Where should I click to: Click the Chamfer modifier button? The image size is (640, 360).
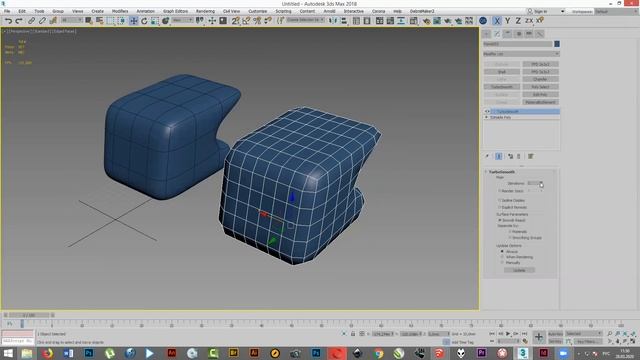(540, 79)
